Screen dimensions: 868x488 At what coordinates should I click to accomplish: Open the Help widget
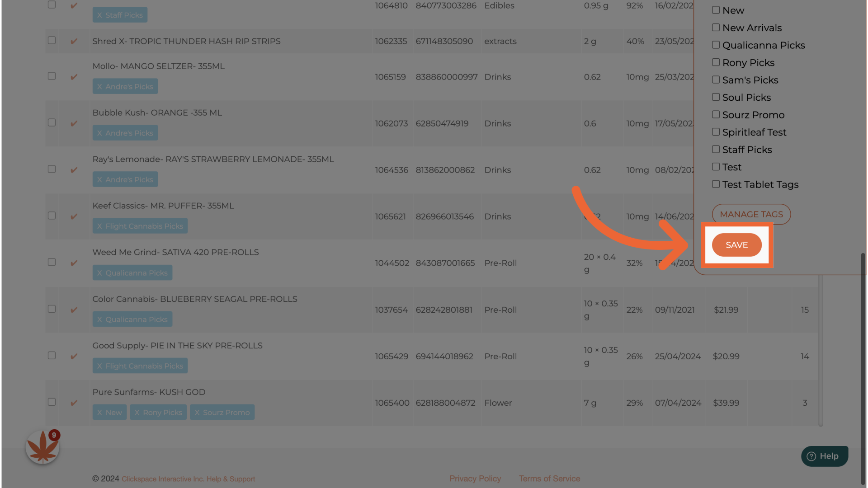click(824, 456)
